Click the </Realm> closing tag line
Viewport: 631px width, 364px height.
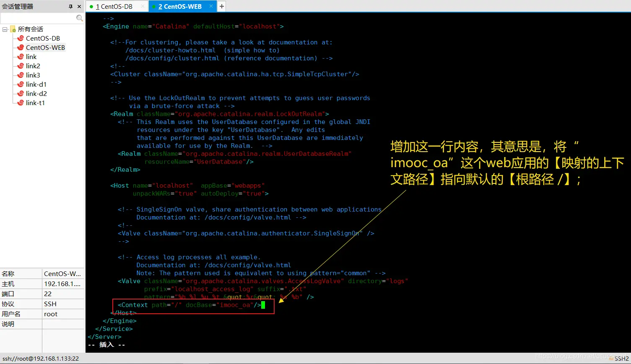point(125,170)
